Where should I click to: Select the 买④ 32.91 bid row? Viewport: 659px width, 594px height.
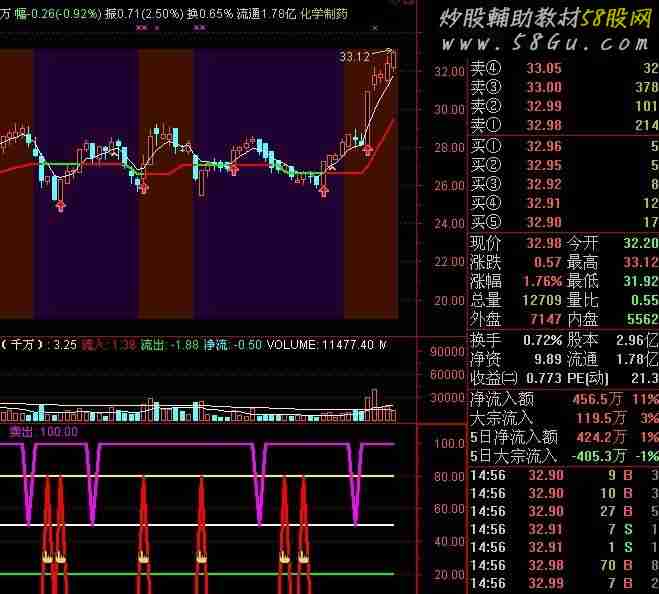click(564, 203)
